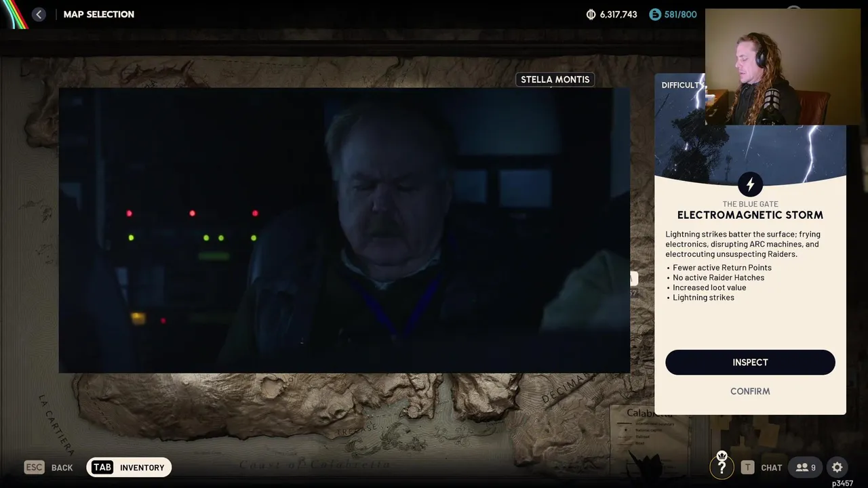Image resolution: width=868 pixels, height=488 pixels.
Task: Click 'Lightning strikes' bullet
Action: pyautogui.click(x=703, y=298)
